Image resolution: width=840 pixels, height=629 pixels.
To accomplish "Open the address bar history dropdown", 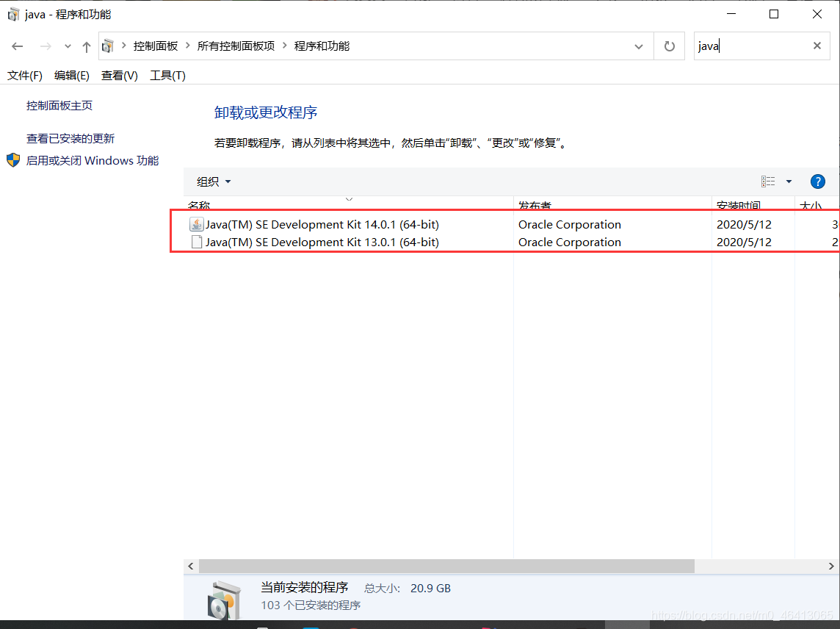I will (x=639, y=46).
